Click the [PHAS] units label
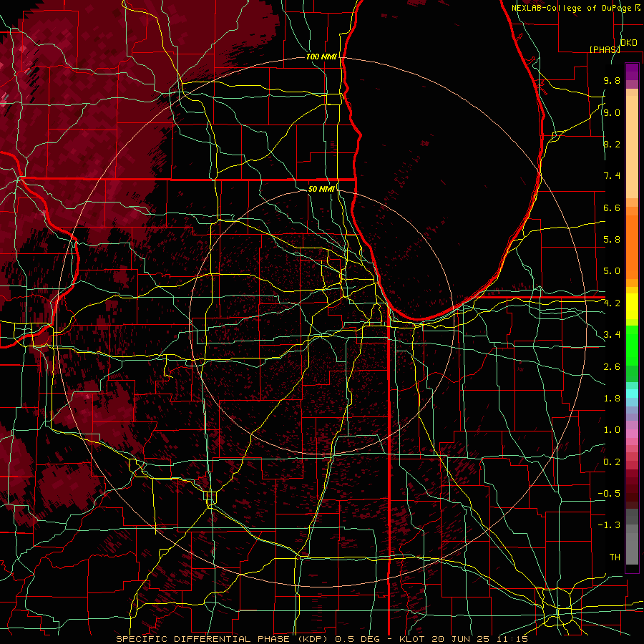 click(605, 49)
